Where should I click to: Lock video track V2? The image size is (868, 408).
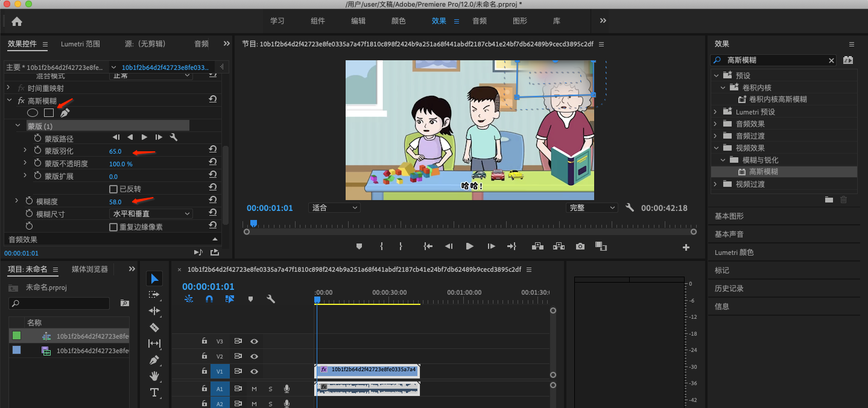204,356
